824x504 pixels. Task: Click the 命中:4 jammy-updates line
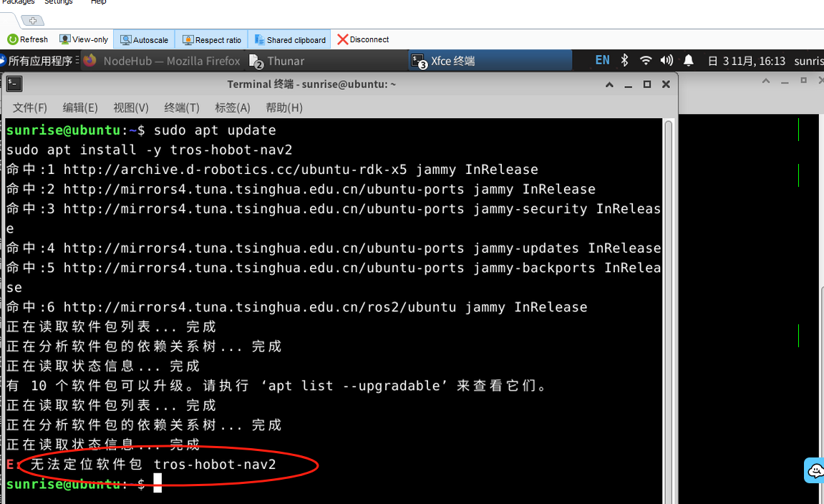click(334, 248)
